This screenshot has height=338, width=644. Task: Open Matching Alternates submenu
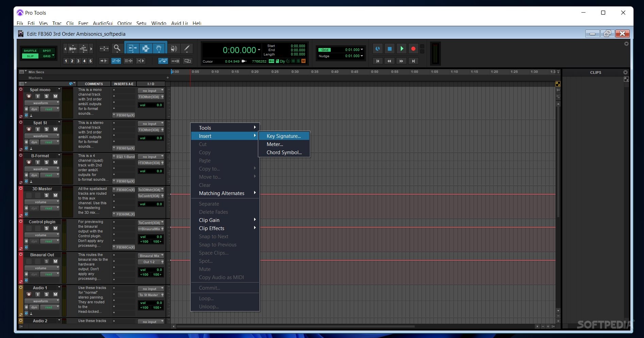(x=225, y=193)
